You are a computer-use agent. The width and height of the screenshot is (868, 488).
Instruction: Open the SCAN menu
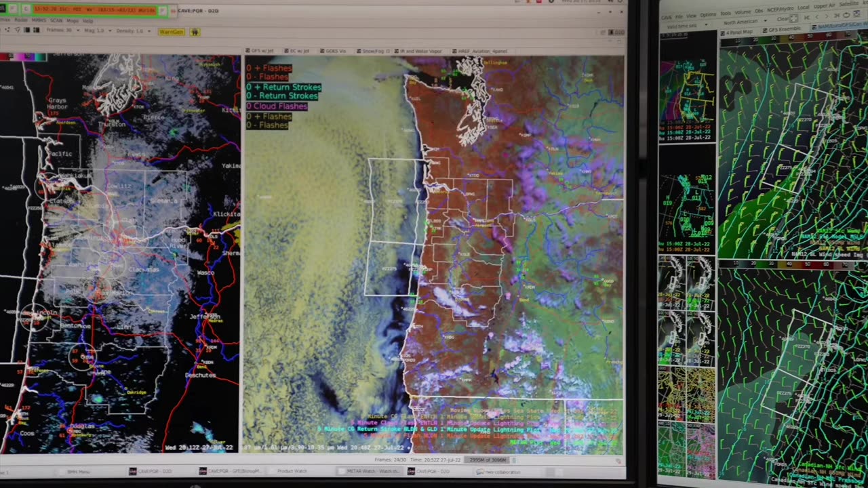56,20
